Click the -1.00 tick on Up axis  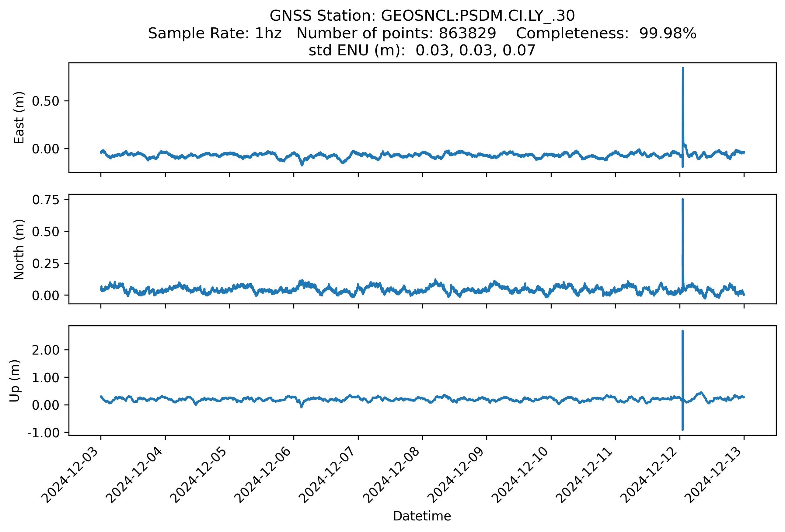pyautogui.click(x=43, y=433)
